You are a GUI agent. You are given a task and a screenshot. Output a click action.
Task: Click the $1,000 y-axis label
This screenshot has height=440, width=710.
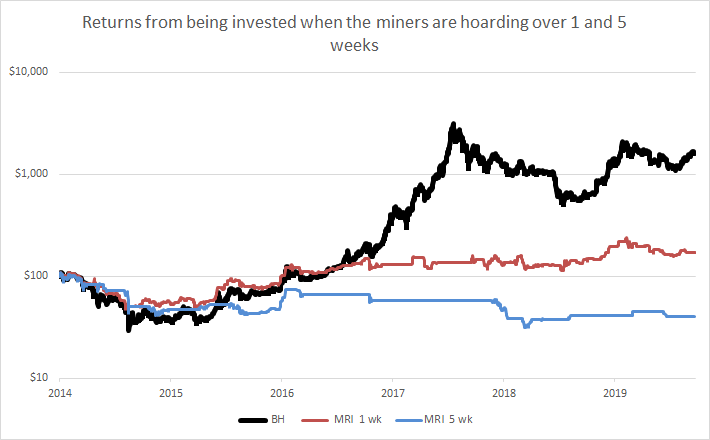click(x=36, y=174)
